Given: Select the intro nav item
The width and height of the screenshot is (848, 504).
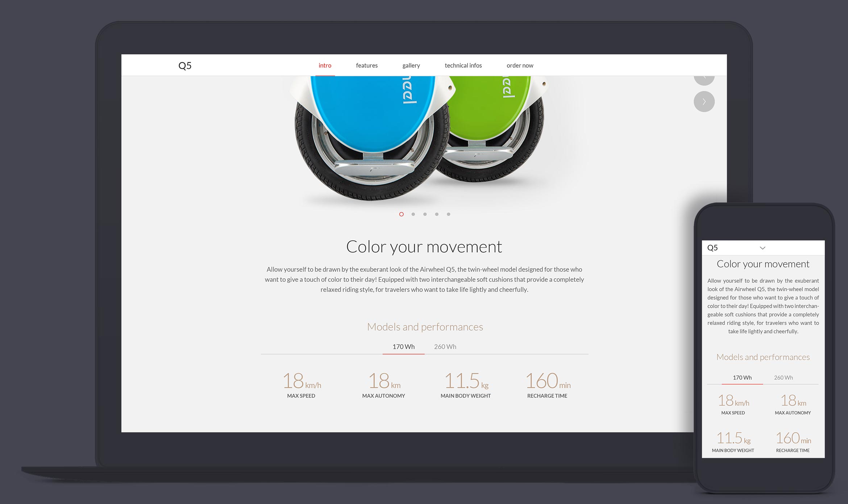Looking at the screenshot, I should click(325, 66).
